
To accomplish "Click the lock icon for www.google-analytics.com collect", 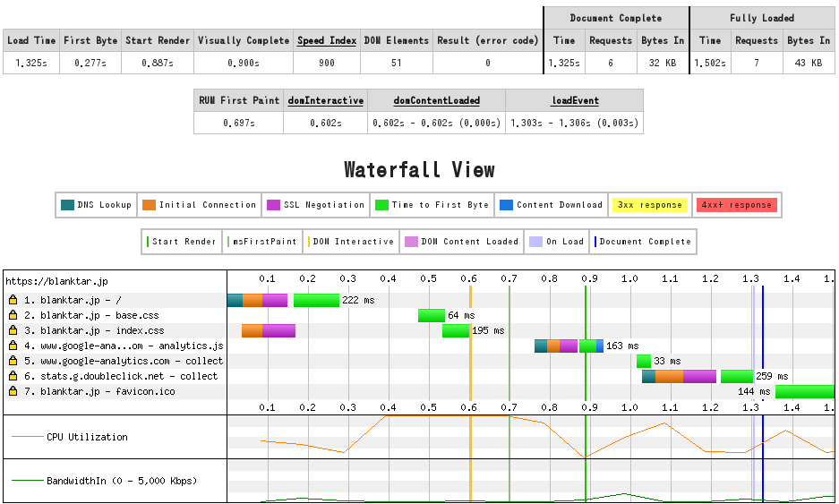I will pos(13,361).
